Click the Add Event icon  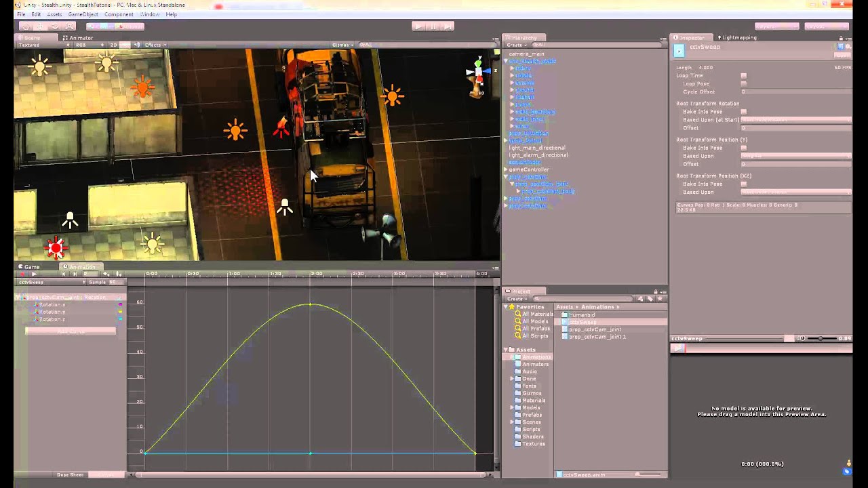[x=119, y=274]
